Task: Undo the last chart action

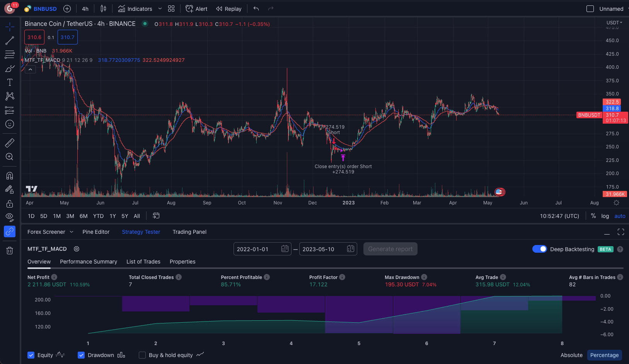Action: pyautogui.click(x=256, y=9)
